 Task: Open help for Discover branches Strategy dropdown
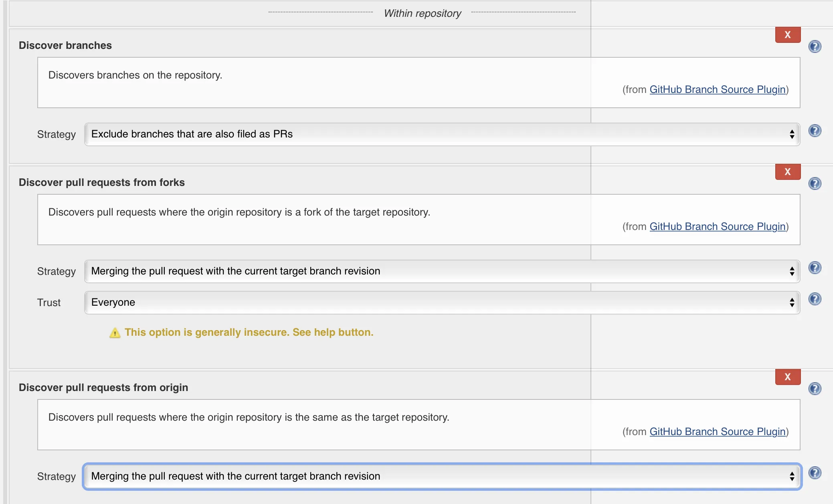[815, 131]
